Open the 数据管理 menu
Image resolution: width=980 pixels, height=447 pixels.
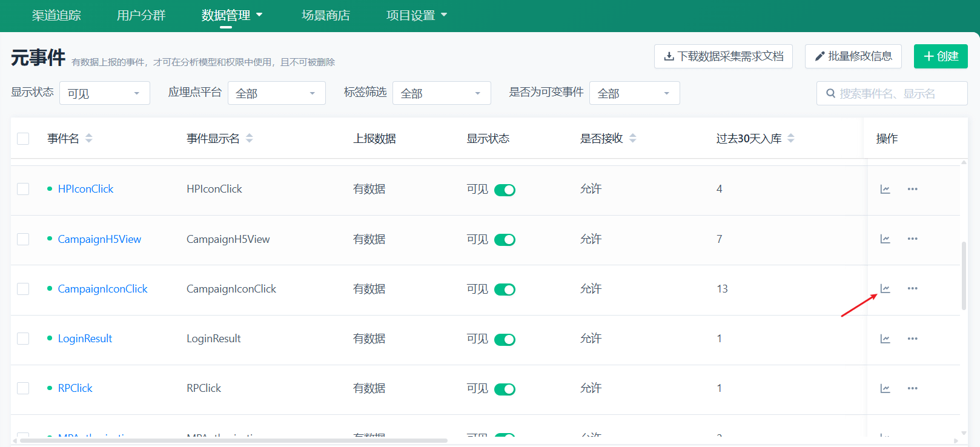click(231, 15)
